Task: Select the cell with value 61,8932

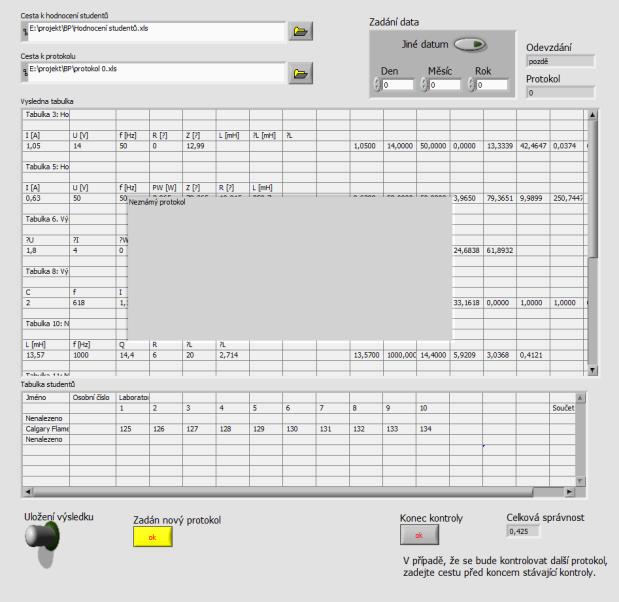Action: click(500, 251)
